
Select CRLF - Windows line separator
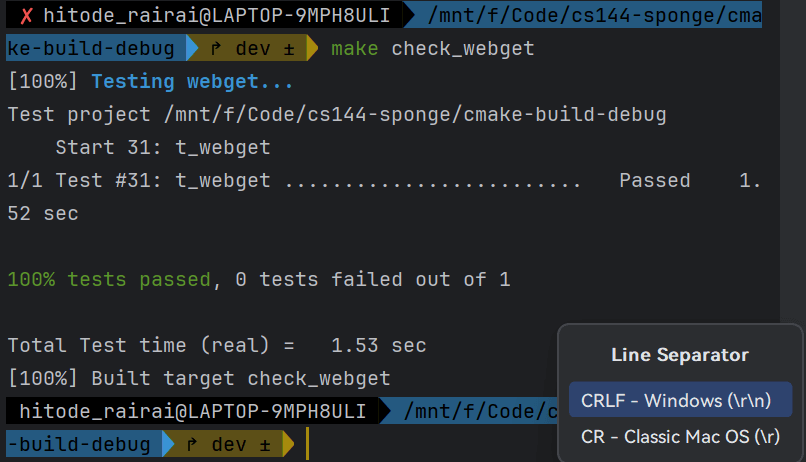(680, 400)
